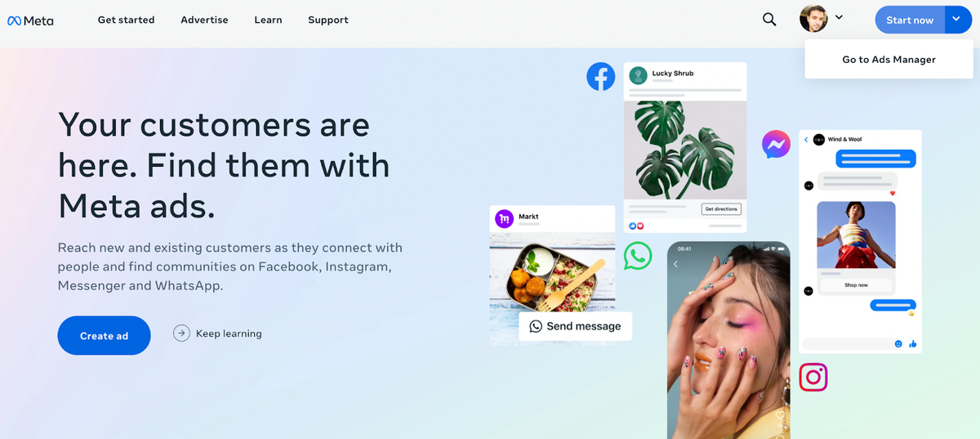Open the user profile picture menu

pos(813,19)
